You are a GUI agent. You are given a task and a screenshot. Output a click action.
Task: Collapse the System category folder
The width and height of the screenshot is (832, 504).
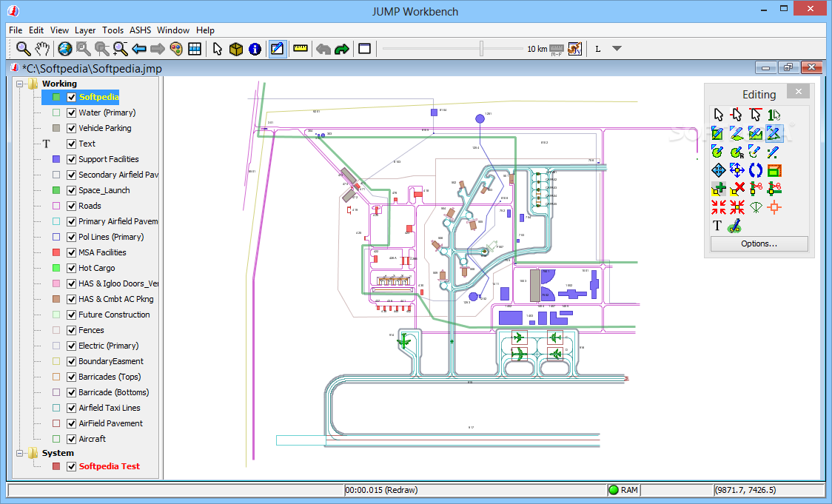20,453
